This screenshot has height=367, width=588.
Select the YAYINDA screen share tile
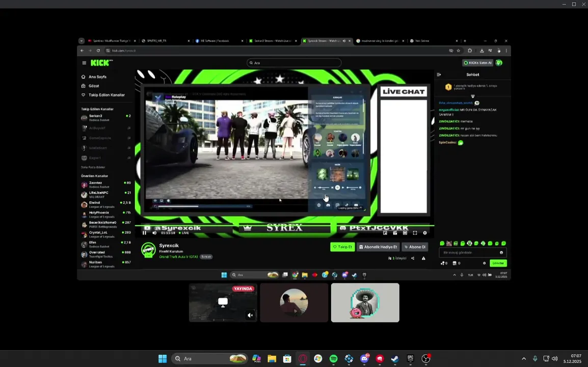pos(223,303)
